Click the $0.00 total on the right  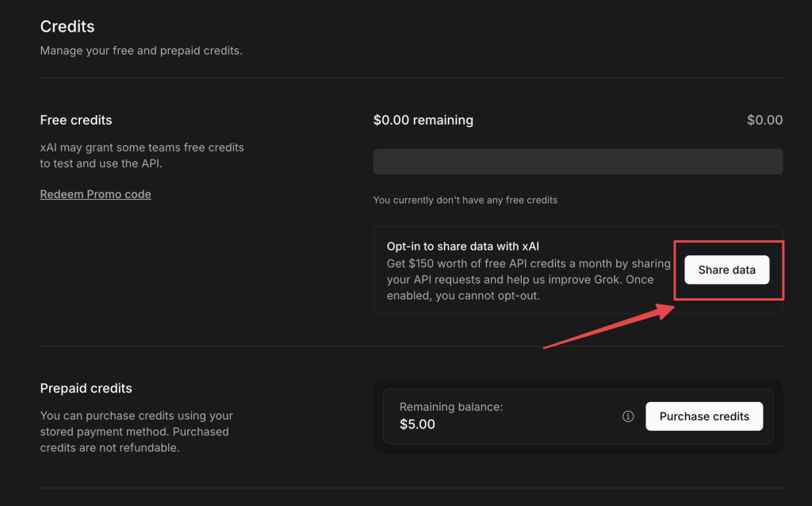[x=764, y=121]
